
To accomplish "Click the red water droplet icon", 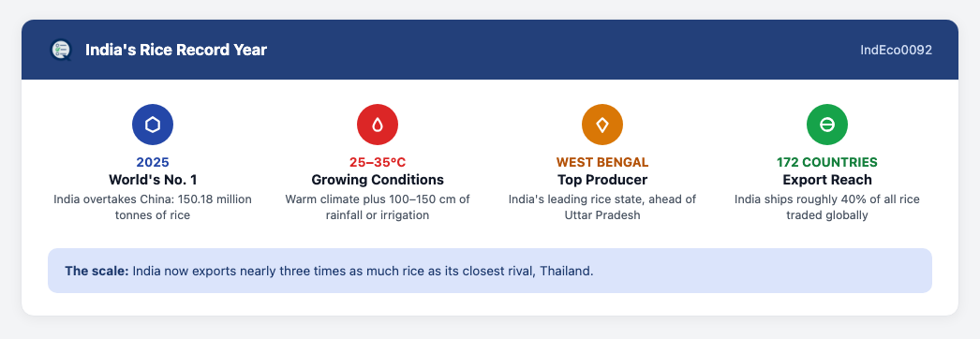I will coord(378,125).
